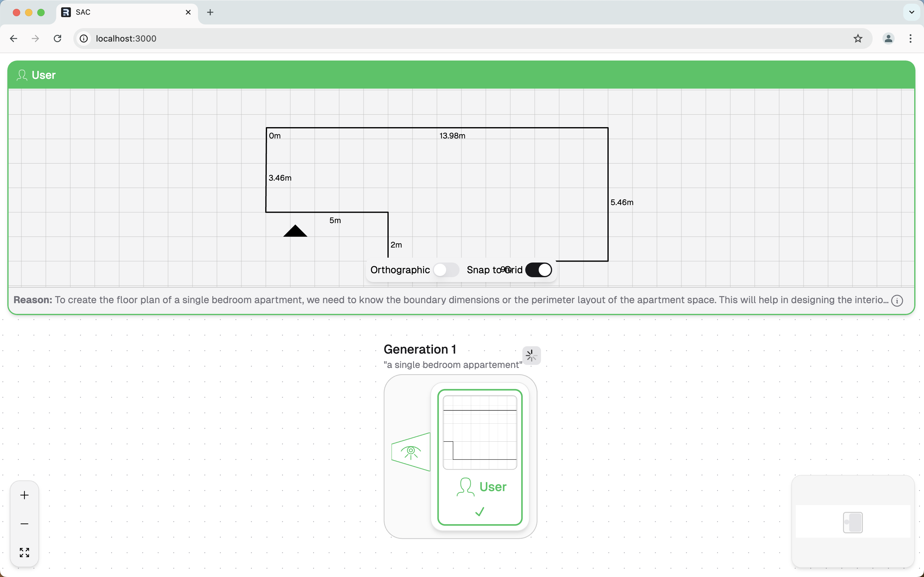Open the Chrome three-dot menu
This screenshot has width=924, height=577.
(x=910, y=39)
